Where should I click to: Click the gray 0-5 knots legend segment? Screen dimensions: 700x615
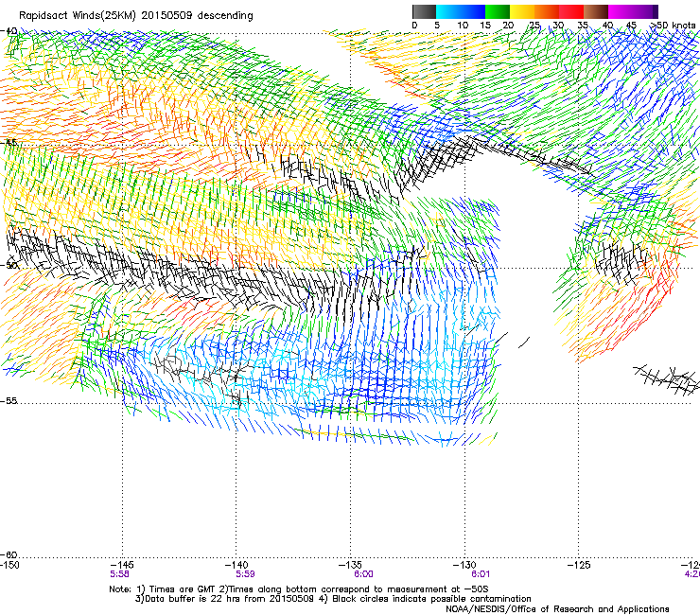pos(424,11)
